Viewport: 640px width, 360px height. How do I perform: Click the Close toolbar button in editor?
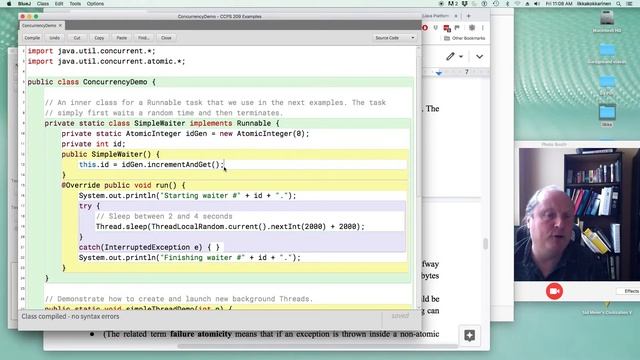coord(166,38)
